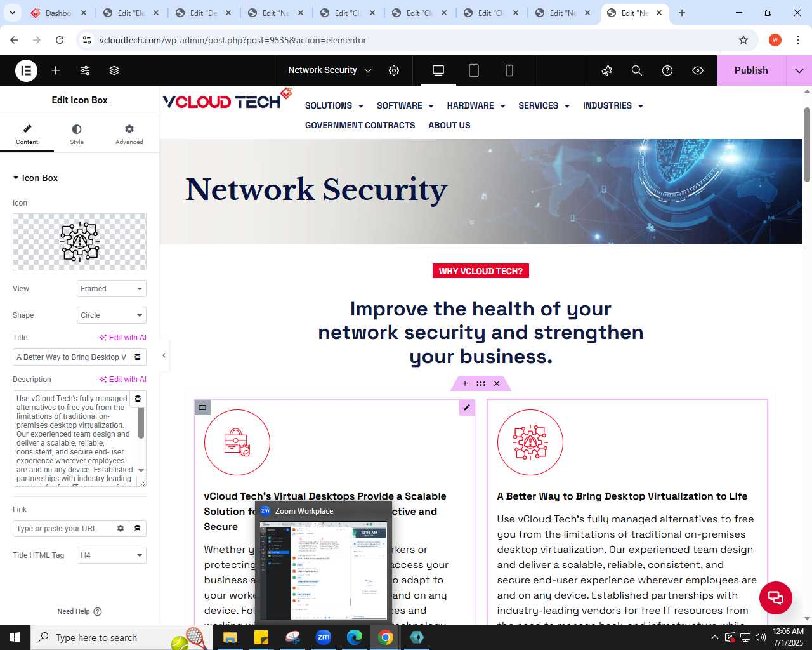Focus the Link URL input field
This screenshot has width=812, height=650.
tap(62, 529)
